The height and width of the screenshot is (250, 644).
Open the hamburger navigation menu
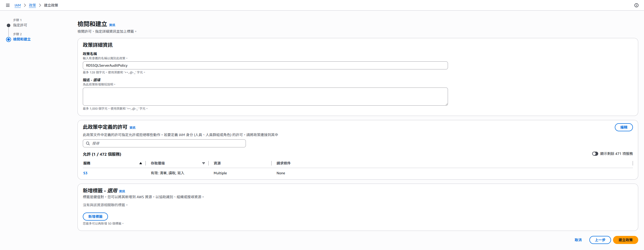[x=8, y=5]
